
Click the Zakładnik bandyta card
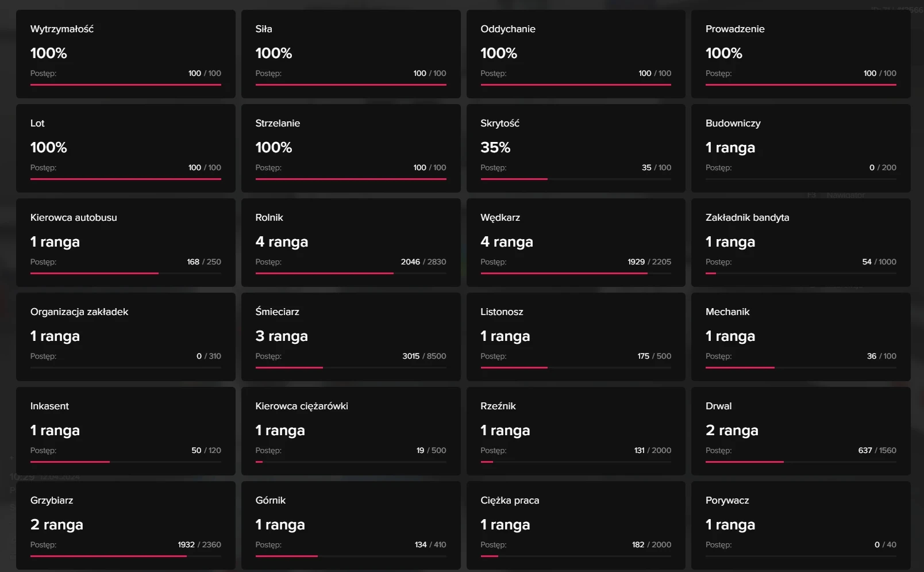tap(800, 242)
